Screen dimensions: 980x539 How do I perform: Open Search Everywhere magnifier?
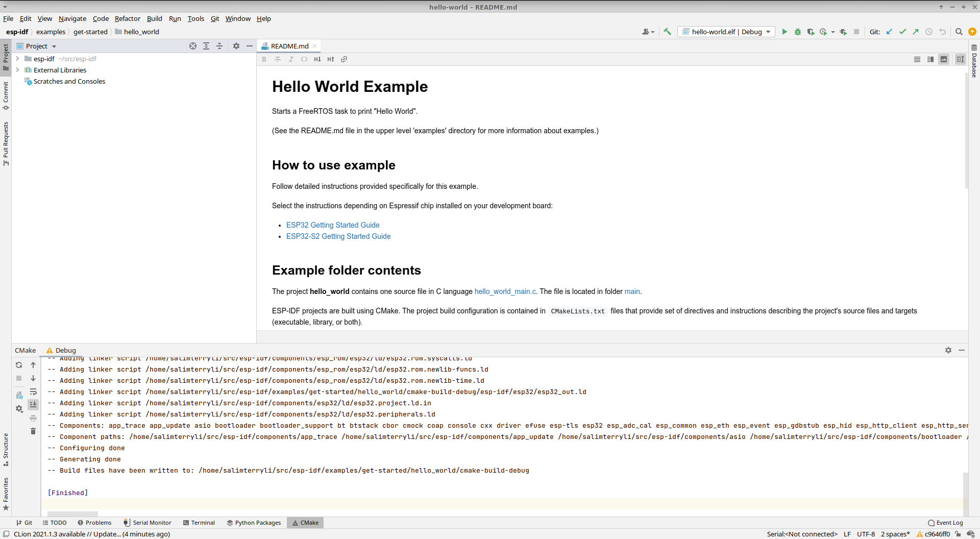(959, 32)
